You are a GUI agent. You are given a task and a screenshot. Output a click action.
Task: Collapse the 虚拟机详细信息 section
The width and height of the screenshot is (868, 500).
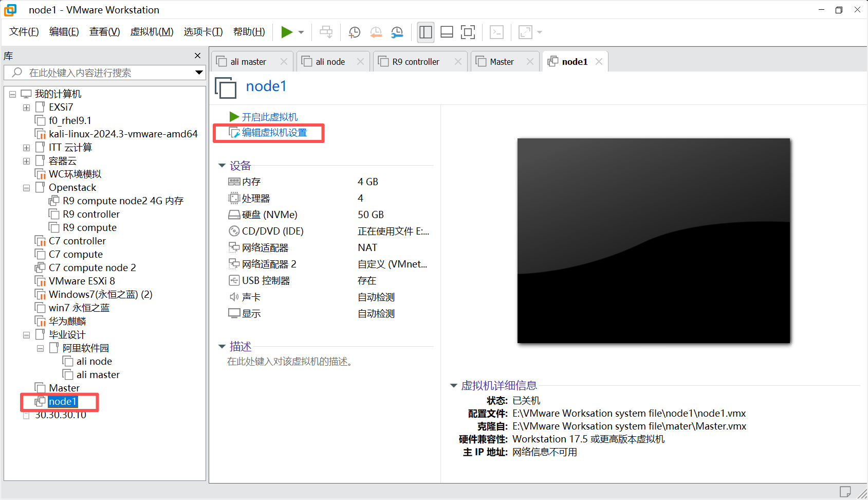(x=454, y=385)
